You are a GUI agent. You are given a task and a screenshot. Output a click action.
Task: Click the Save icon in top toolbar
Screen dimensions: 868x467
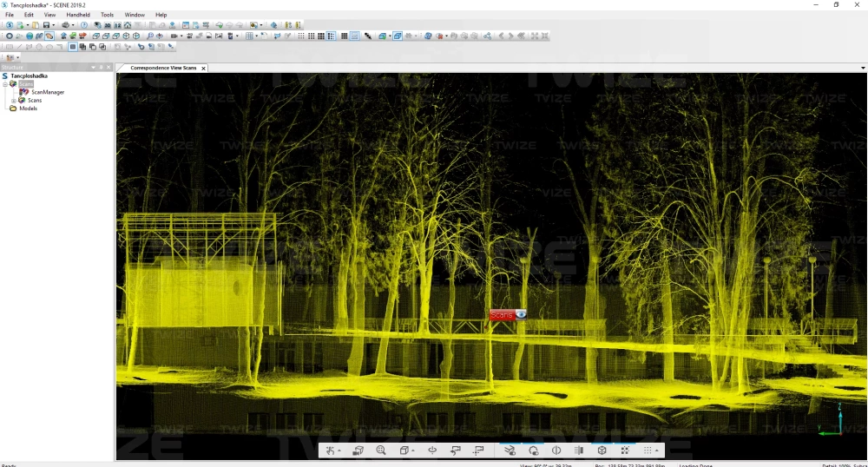coord(46,25)
